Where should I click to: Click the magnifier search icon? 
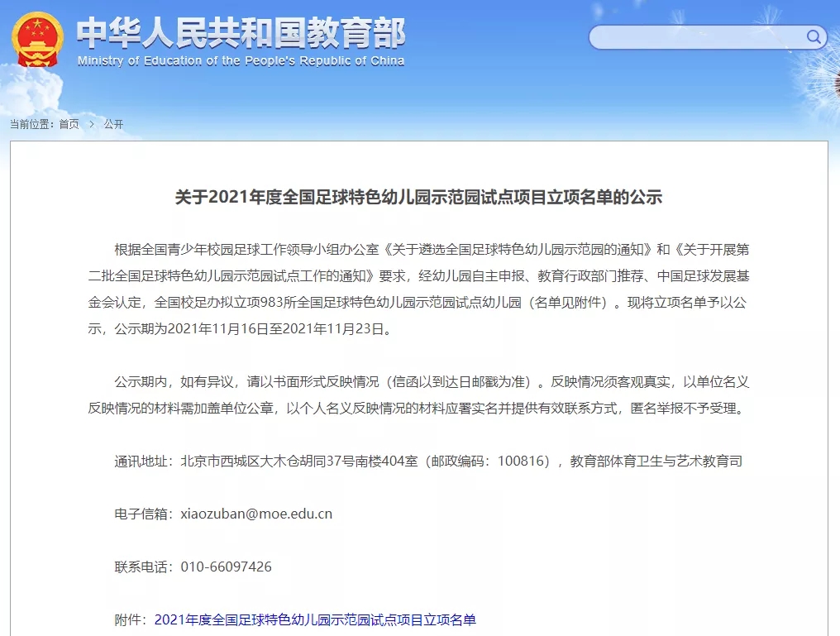814,37
